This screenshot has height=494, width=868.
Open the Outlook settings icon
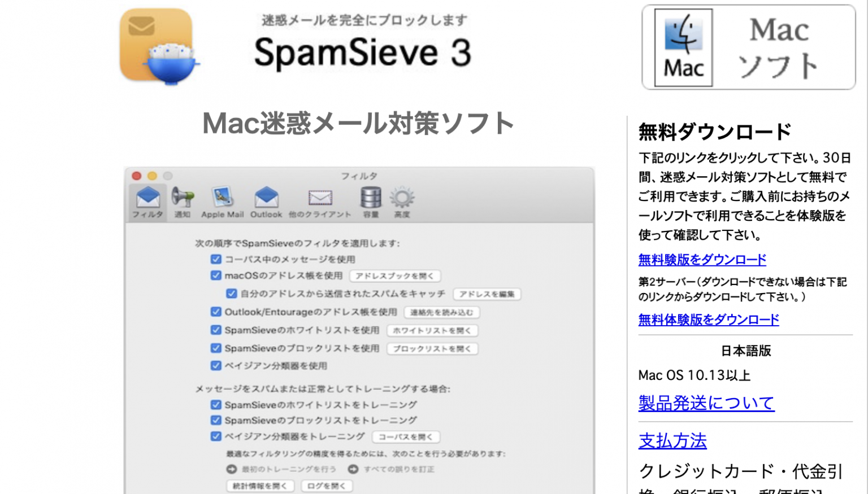[266, 199]
